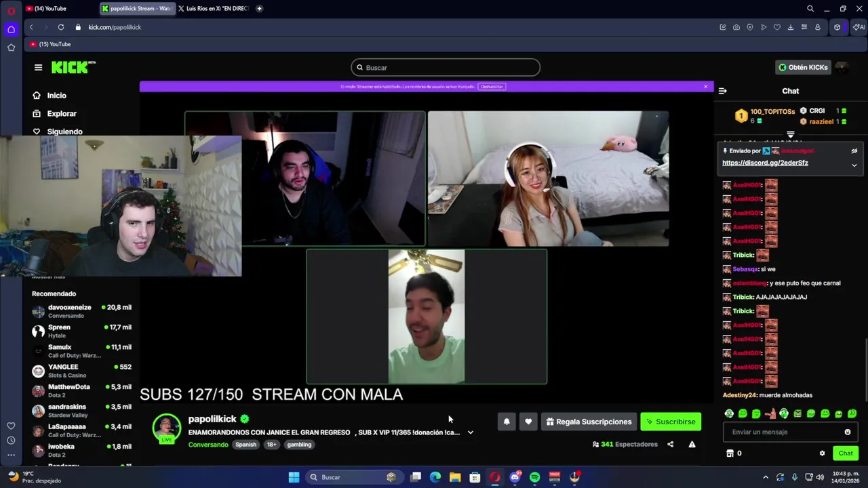Report the stream with warning icon
Viewport: 868px width, 488px height.
(x=692, y=445)
